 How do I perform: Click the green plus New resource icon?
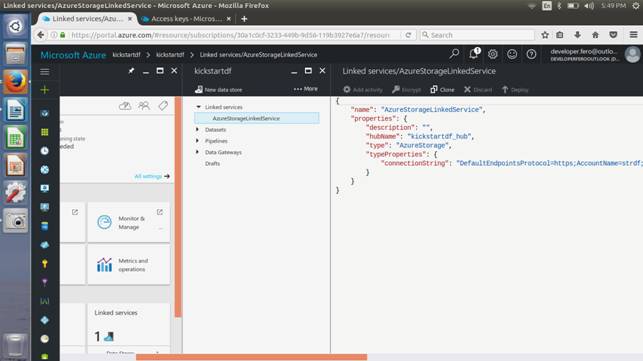pyautogui.click(x=45, y=89)
